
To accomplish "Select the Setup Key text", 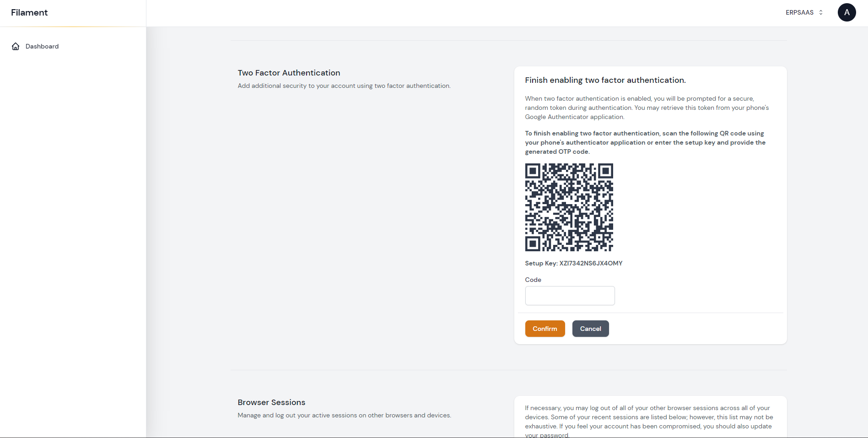I will pyautogui.click(x=573, y=263).
